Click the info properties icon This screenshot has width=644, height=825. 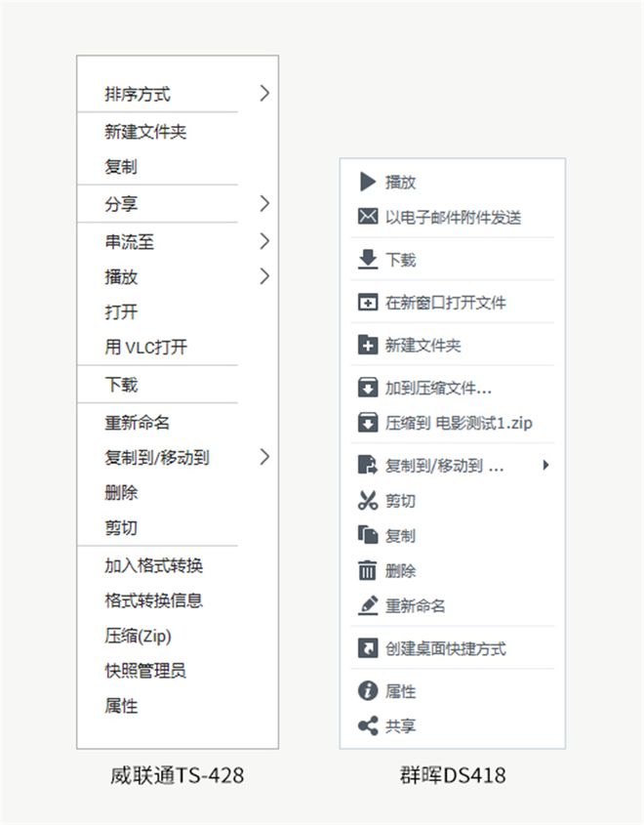coord(368,691)
